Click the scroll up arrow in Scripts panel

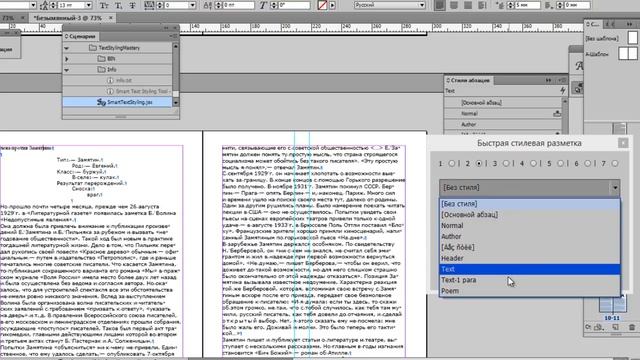click(176, 47)
